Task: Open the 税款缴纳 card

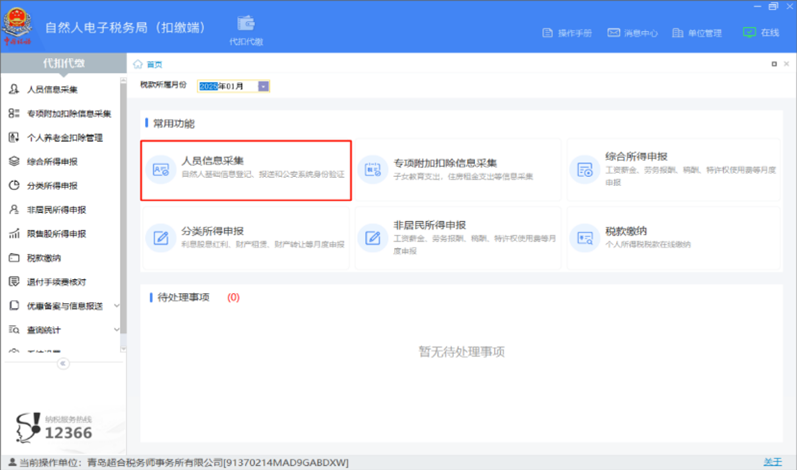Action: click(674, 238)
